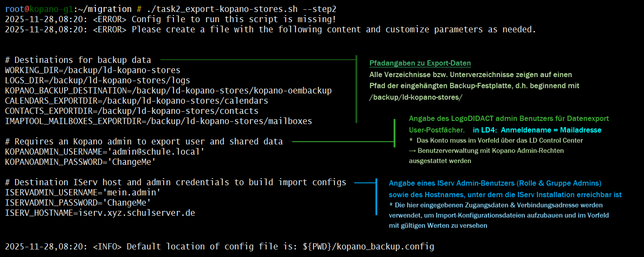The image size is (644, 257).
Task: Click the INFO line showing kopano_backup.config path
Action: tap(220, 246)
